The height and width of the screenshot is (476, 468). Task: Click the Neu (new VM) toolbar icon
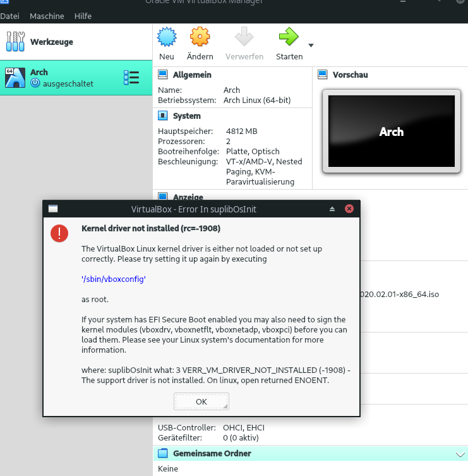click(x=167, y=38)
